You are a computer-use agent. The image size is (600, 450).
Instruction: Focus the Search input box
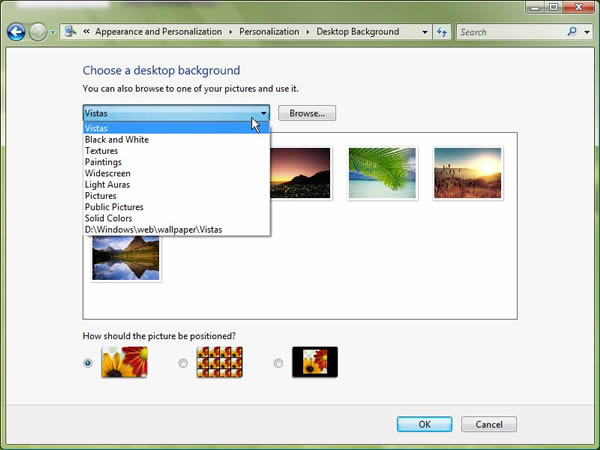[512, 32]
